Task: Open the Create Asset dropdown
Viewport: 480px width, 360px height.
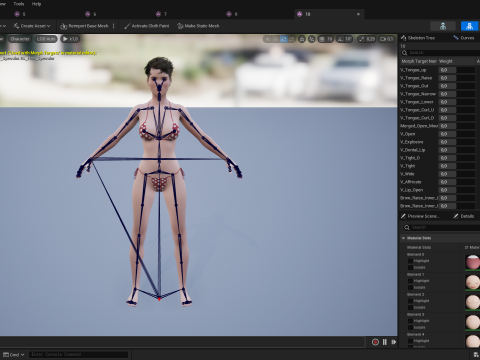Action: pos(32,26)
